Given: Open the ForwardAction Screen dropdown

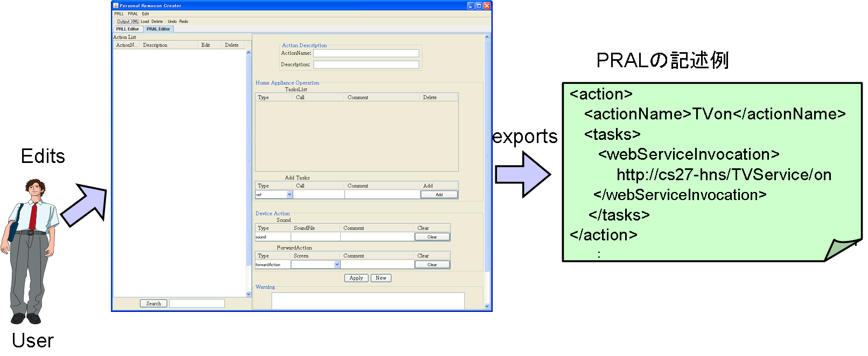Looking at the screenshot, I should (x=337, y=265).
